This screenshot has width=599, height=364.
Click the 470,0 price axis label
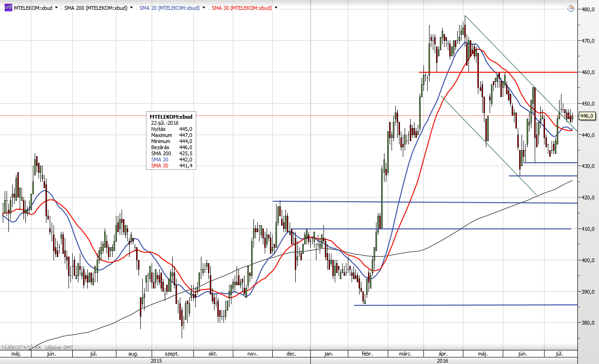tap(588, 41)
